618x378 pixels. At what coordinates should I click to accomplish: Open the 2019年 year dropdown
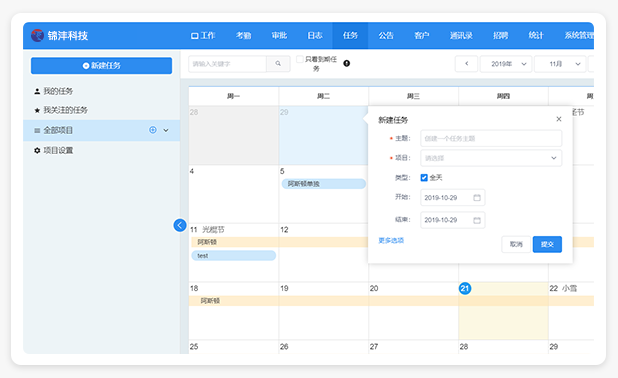click(506, 63)
